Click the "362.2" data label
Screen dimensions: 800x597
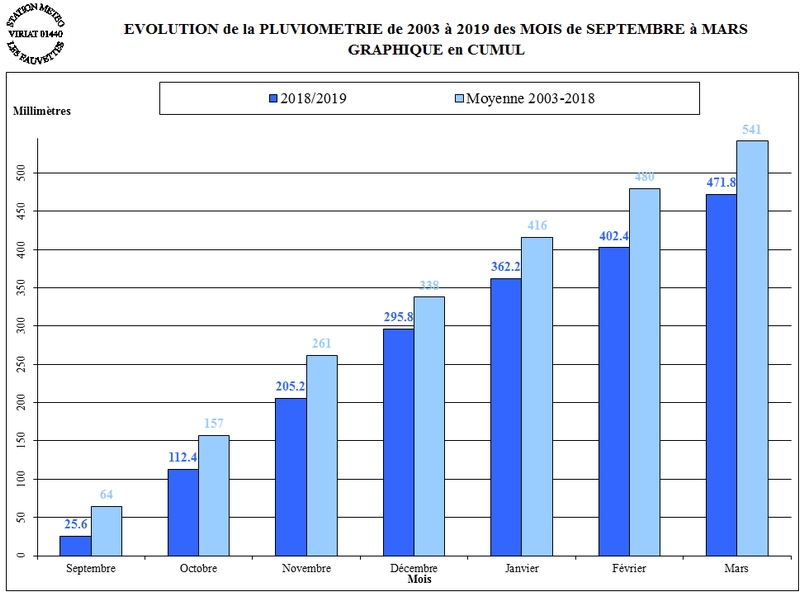(x=506, y=266)
